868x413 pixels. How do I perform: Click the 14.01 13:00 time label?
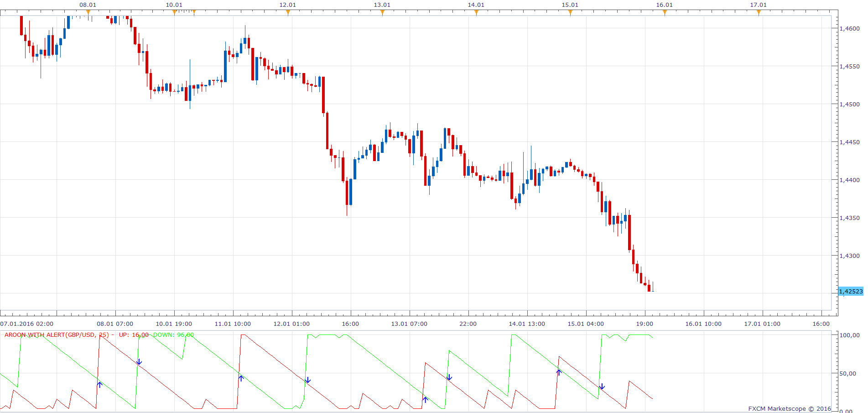point(527,324)
